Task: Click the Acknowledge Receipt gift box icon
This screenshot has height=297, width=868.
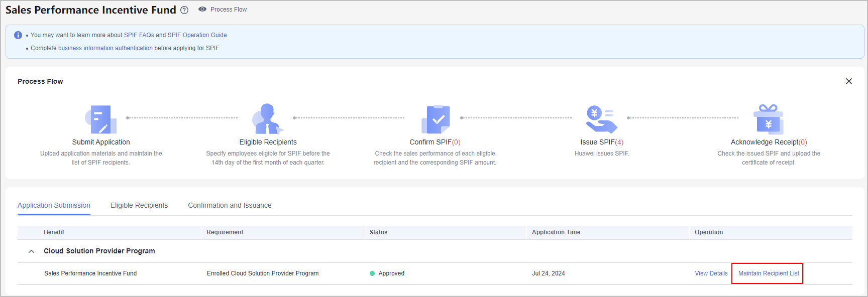Action: pos(769,119)
